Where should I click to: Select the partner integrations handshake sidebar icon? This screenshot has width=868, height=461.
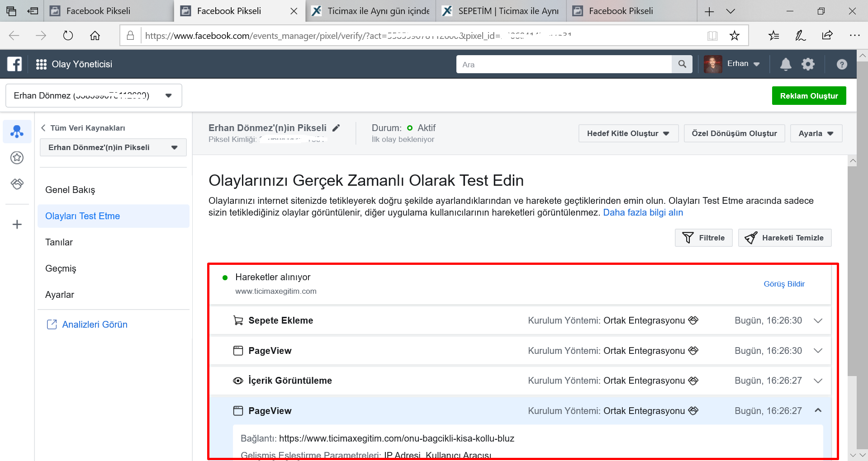click(17, 184)
